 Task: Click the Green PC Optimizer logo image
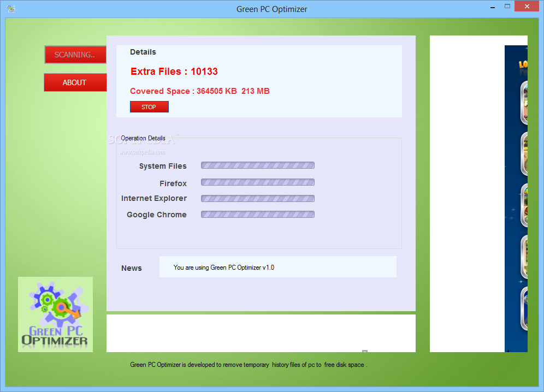(x=56, y=314)
